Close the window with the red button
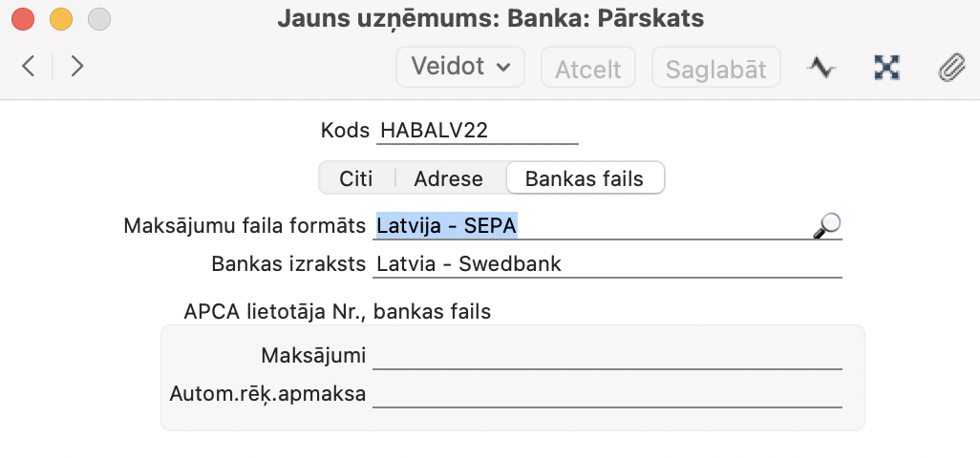Screen dimensions: 980x458 tap(22, 18)
